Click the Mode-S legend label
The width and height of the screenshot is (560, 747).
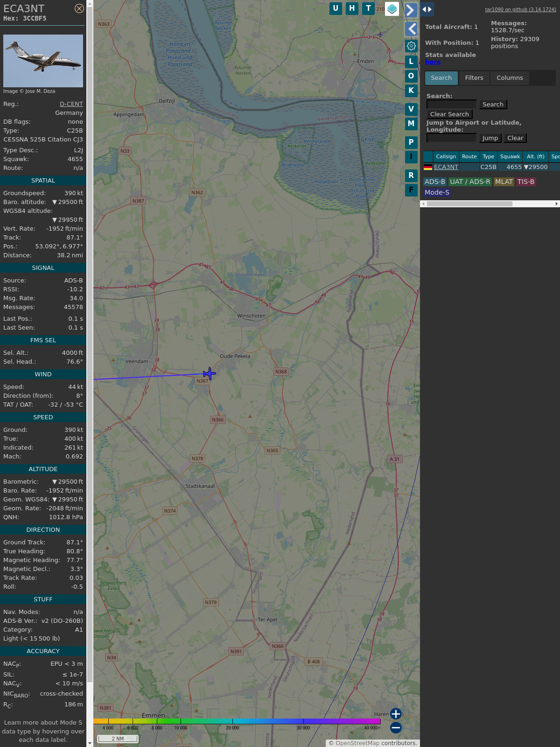point(437,192)
